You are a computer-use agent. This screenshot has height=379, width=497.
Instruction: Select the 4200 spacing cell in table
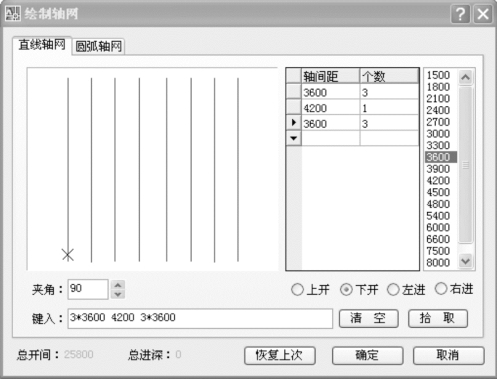click(330, 108)
